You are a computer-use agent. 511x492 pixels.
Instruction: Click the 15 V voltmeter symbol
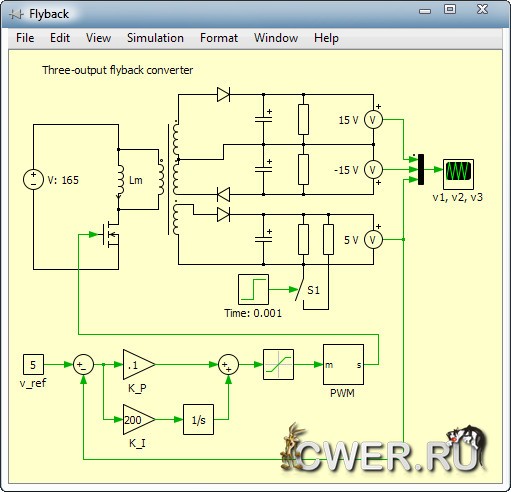(x=373, y=120)
